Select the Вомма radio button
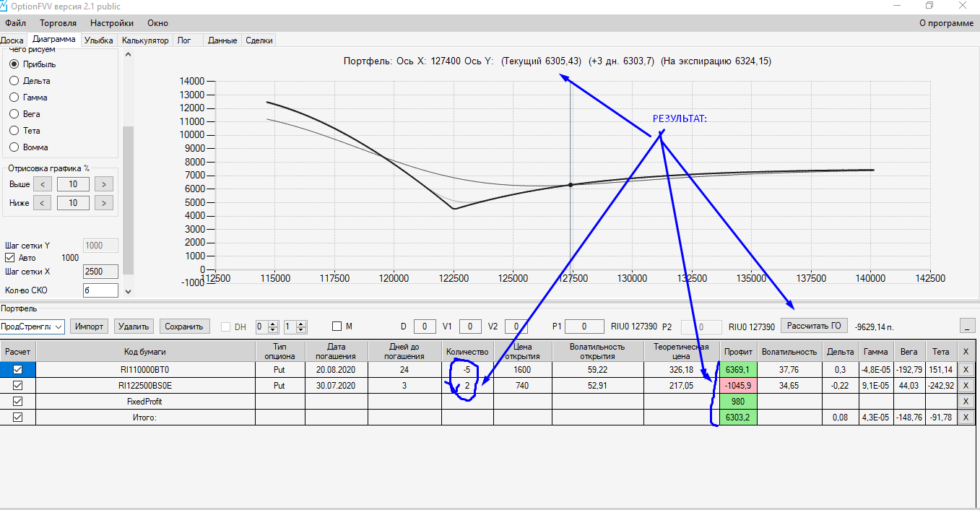Screen dimensions: 980x510 (14, 147)
